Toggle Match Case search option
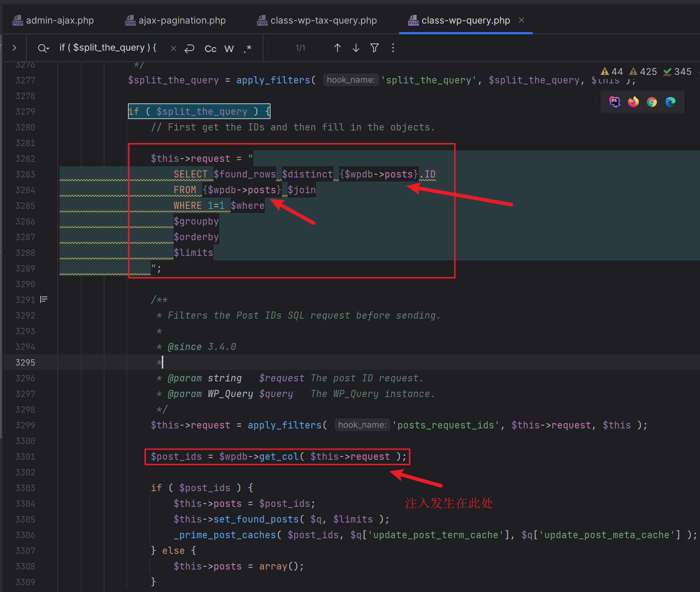Image resolution: width=700 pixels, height=592 pixels. pyautogui.click(x=210, y=48)
